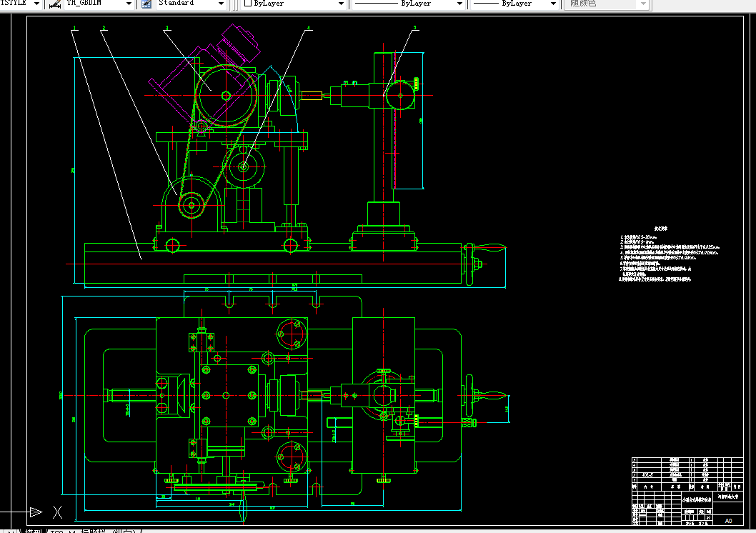Image resolution: width=756 pixels, height=533 pixels.
Task: Click the A0 sheet size text in title block
Action: (x=728, y=520)
